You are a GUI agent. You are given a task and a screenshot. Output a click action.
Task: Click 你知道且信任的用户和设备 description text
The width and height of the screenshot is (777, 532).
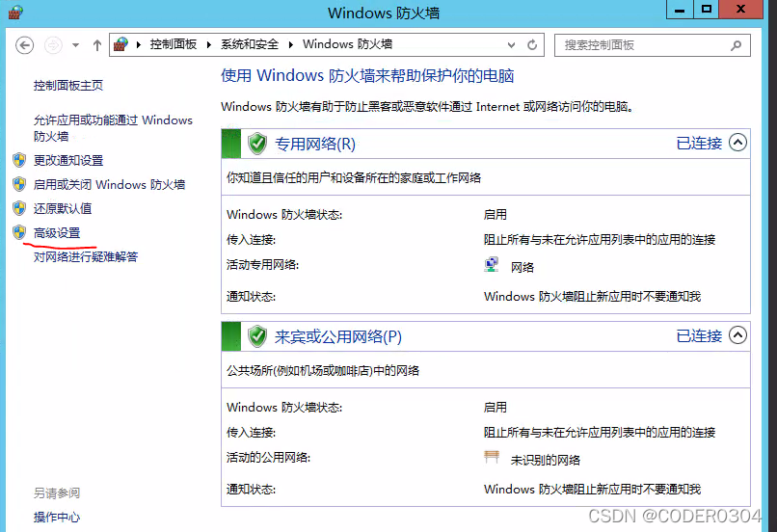pyautogui.click(x=354, y=178)
